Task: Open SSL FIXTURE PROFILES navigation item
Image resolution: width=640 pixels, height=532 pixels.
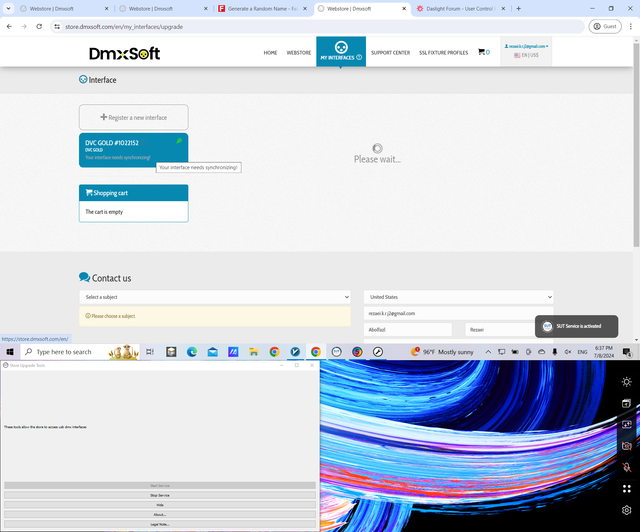Action: click(444, 53)
